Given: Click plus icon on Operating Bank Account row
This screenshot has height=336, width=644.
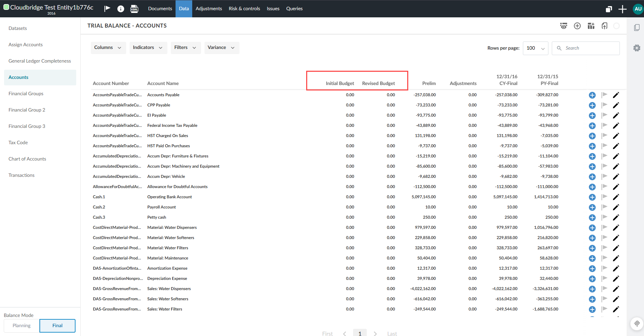Looking at the screenshot, I should pyautogui.click(x=592, y=197).
